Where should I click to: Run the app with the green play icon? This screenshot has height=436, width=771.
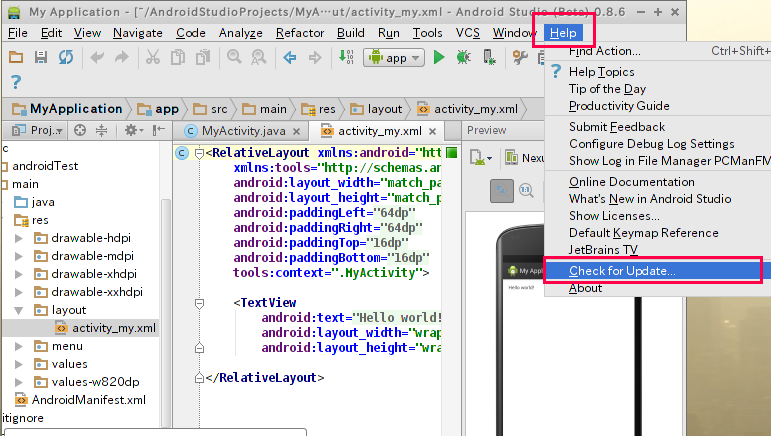[439, 58]
